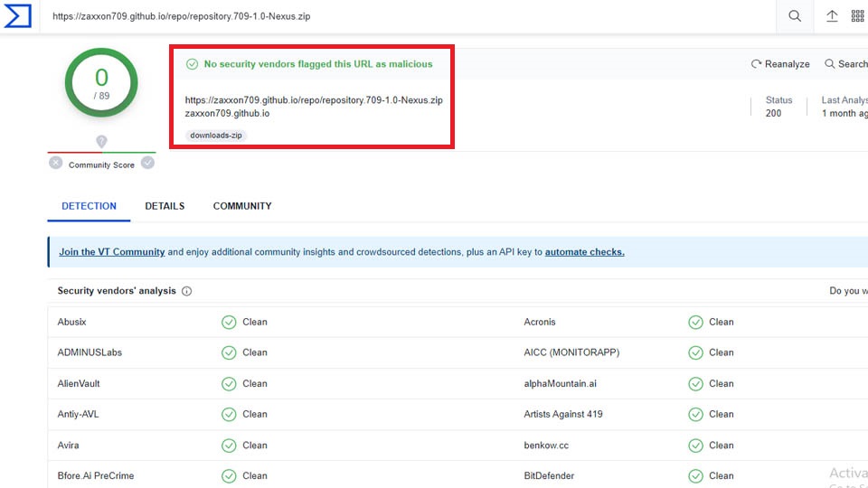Click the AICC (MONITORAPP) vendor name
This screenshot has height=488, width=868.
click(571, 352)
